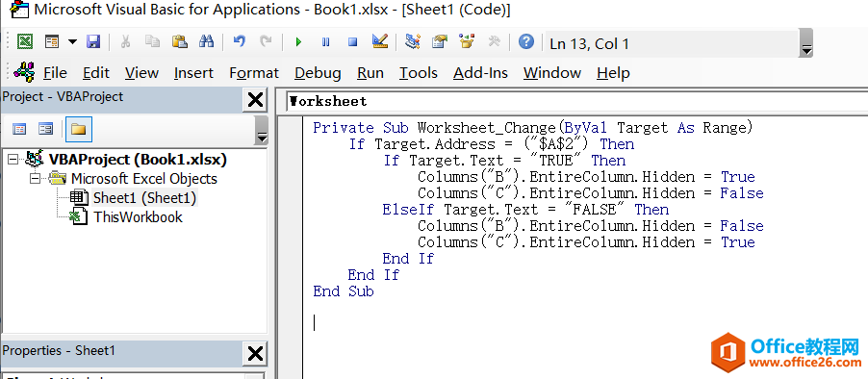Click the Insert UserForm toolbar icon

click(x=52, y=42)
